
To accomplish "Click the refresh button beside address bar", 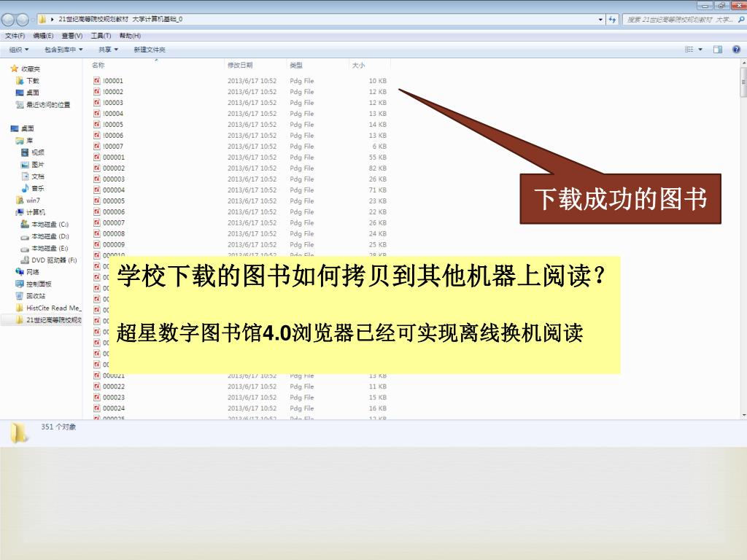I will point(612,20).
